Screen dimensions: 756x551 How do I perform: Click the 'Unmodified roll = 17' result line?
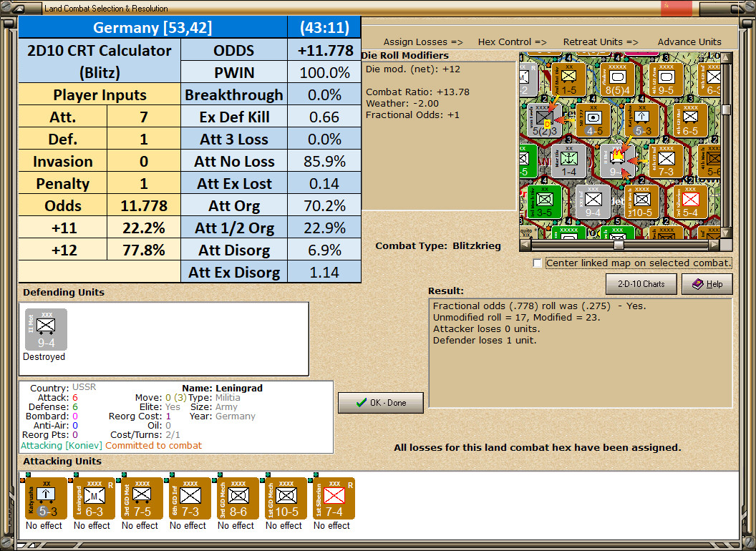click(x=516, y=317)
